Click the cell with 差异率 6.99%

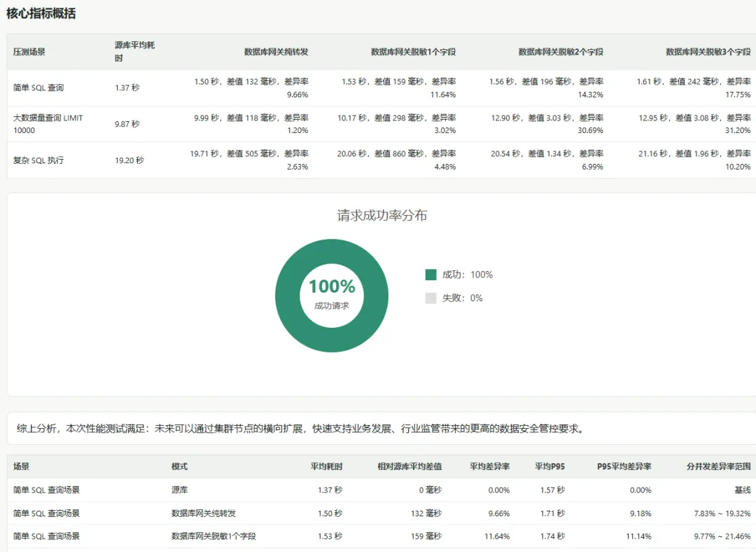pos(547,160)
